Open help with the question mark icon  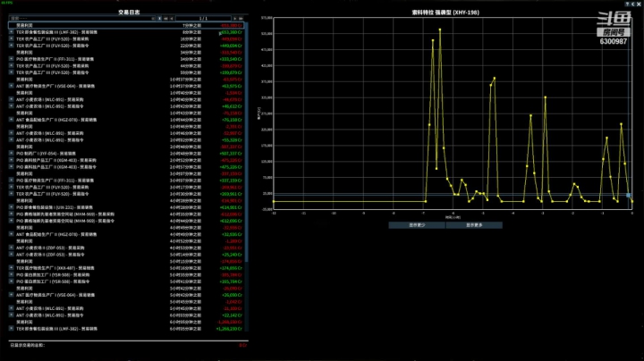pos(627,4)
